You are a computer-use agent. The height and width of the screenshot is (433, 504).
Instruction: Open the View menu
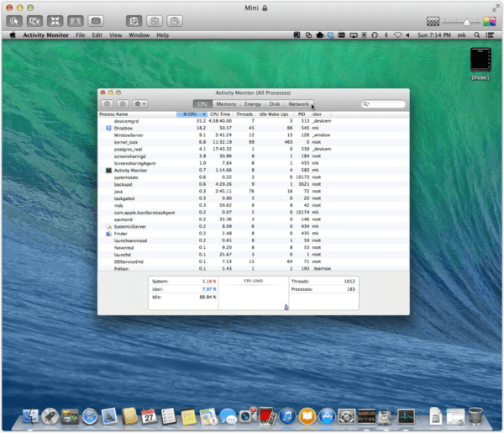(115, 35)
